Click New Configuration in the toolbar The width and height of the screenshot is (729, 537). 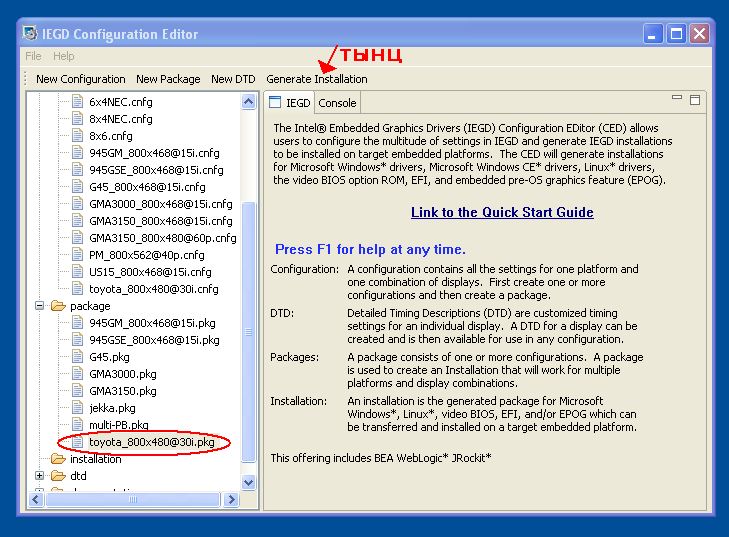pyautogui.click(x=81, y=79)
